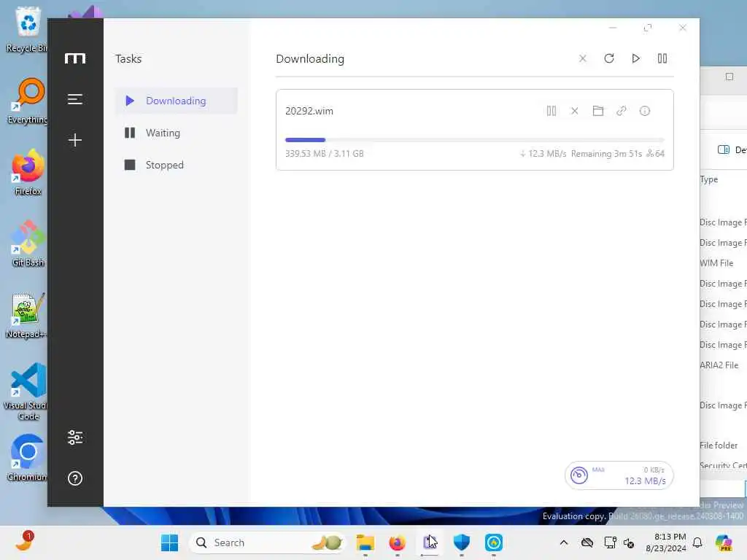This screenshot has width=747, height=560.
Task: Click the 12.3 MB/s speed readout
Action: coord(645,481)
